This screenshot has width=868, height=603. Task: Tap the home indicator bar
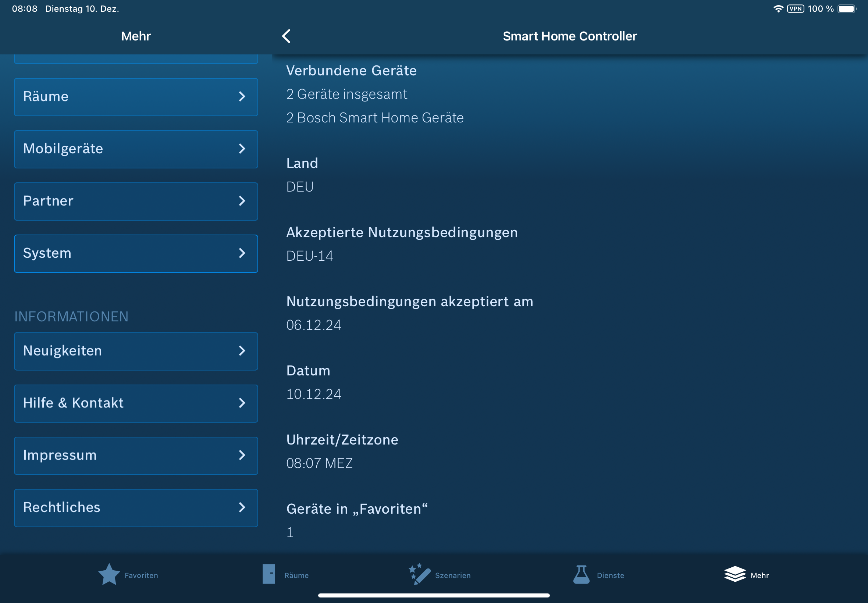point(434,595)
